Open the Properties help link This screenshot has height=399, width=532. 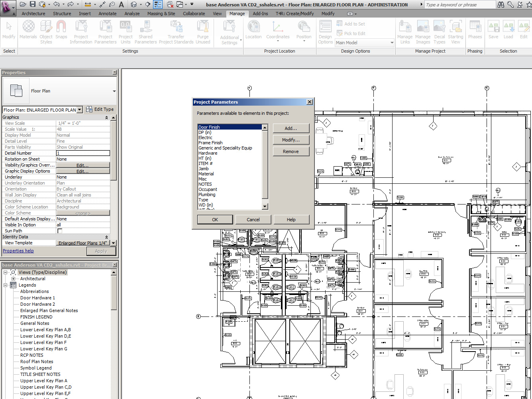point(18,251)
